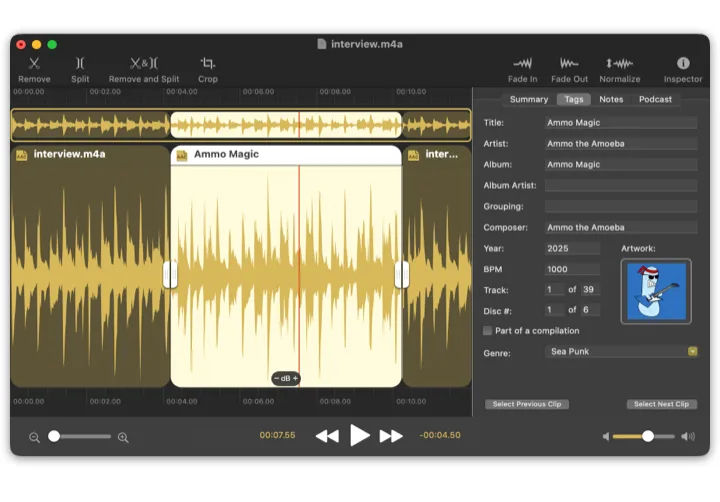
Task: Click the BPM field showing 1000
Action: click(x=573, y=269)
